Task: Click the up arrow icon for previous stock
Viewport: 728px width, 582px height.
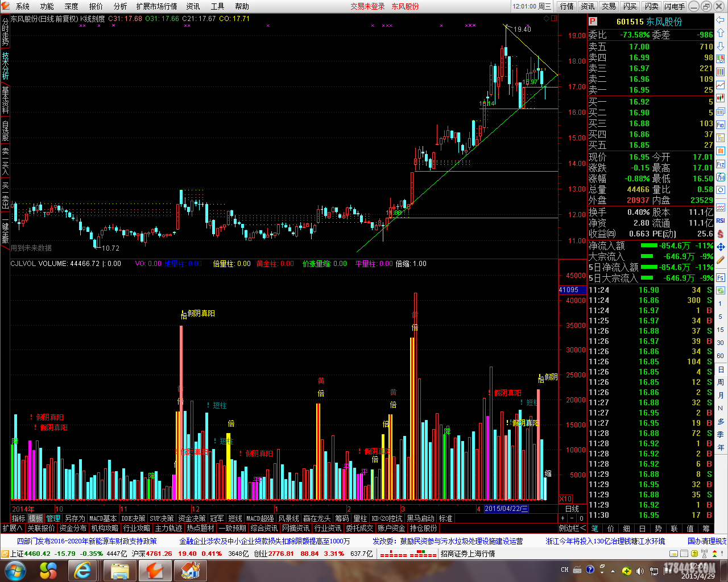Action: click(721, 32)
